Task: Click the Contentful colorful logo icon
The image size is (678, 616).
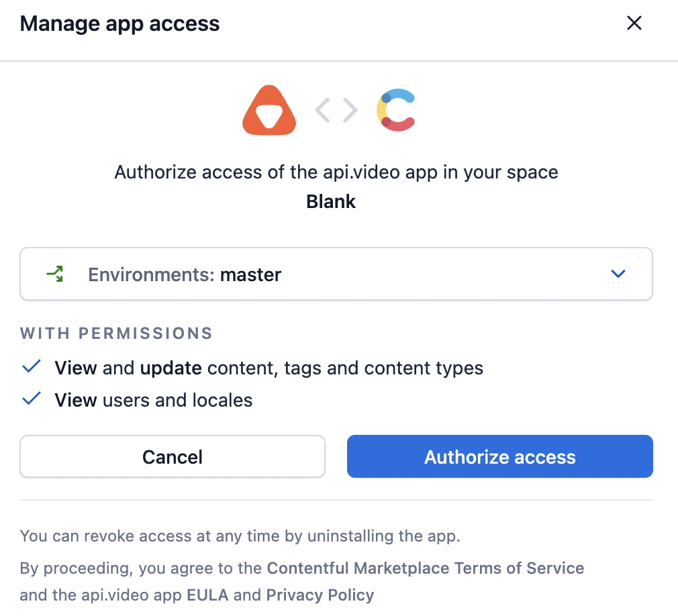Action: tap(396, 110)
